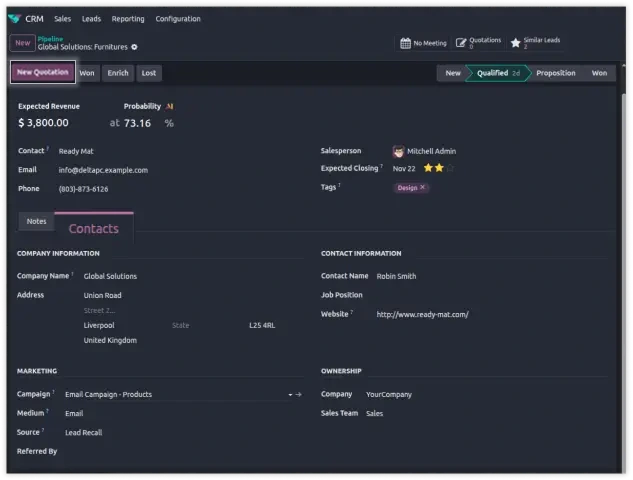The image size is (633, 480).
Task: Set priority to second star
Action: pyautogui.click(x=438, y=168)
